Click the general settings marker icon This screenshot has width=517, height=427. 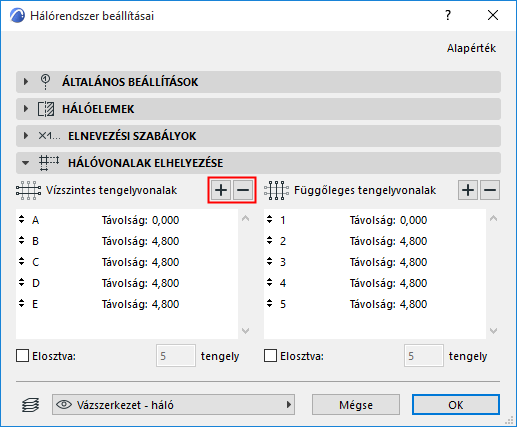click(x=45, y=82)
